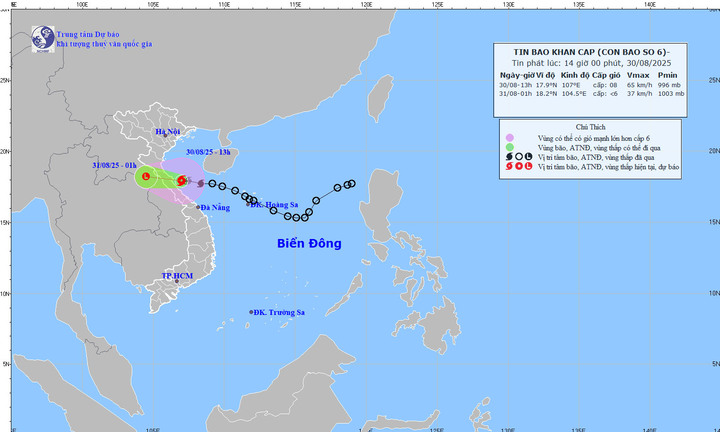Click the Đà Nẵng city marker dot
Screen dimensions: 720x432
(198, 207)
